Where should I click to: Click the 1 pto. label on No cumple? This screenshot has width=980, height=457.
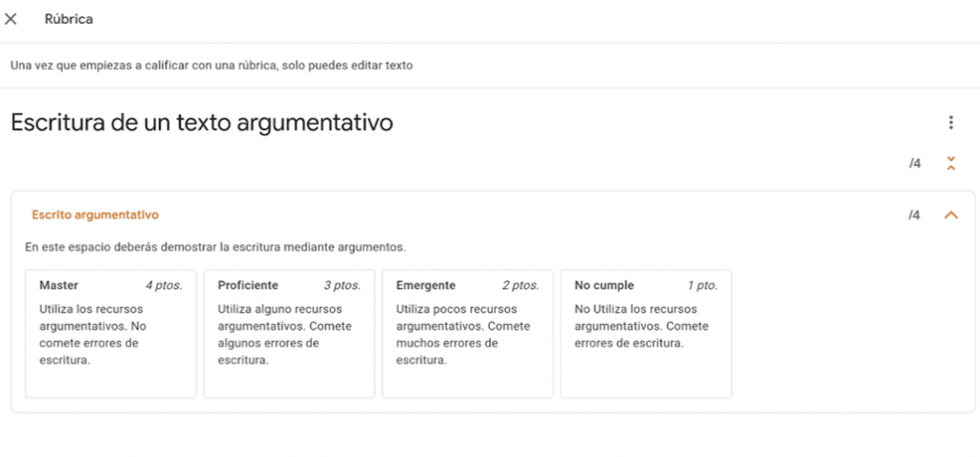[x=702, y=286]
